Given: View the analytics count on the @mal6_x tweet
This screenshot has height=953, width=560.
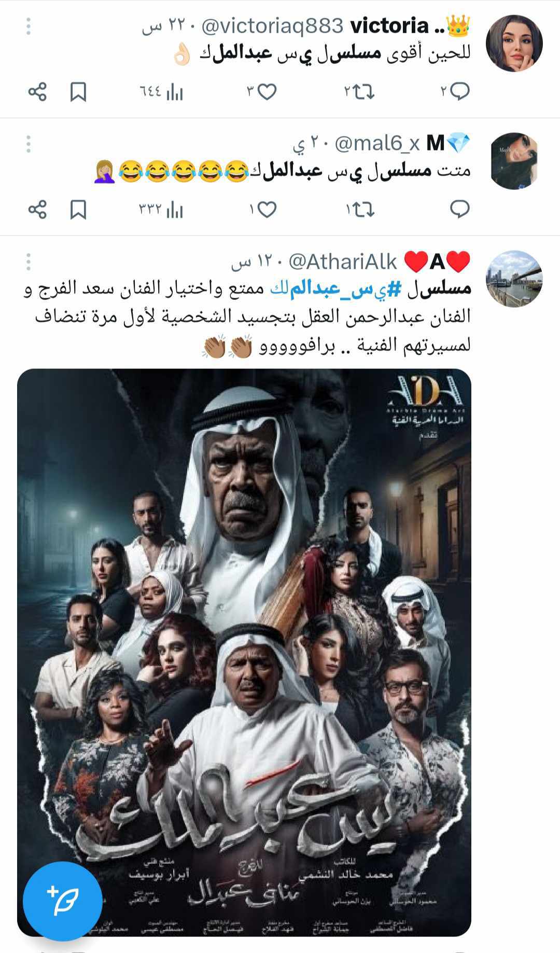Looking at the screenshot, I should point(161,210).
